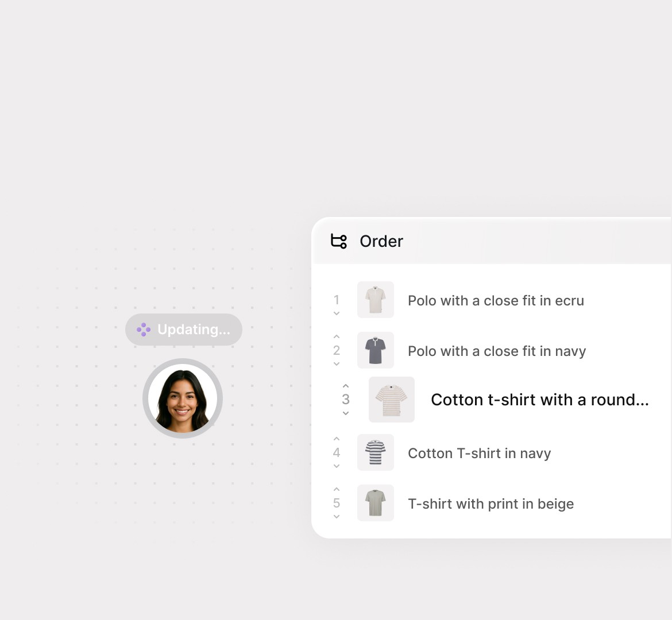
Task: Select Cotton T-shirt in navy item
Action: 479,453
